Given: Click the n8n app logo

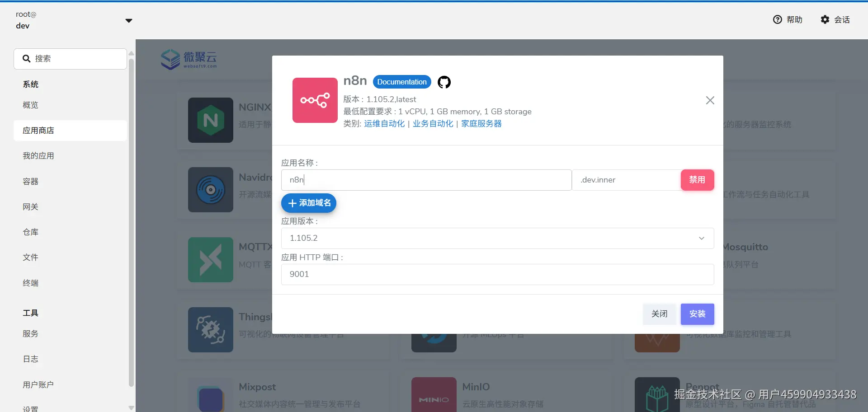Looking at the screenshot, I should coord(315,100).
